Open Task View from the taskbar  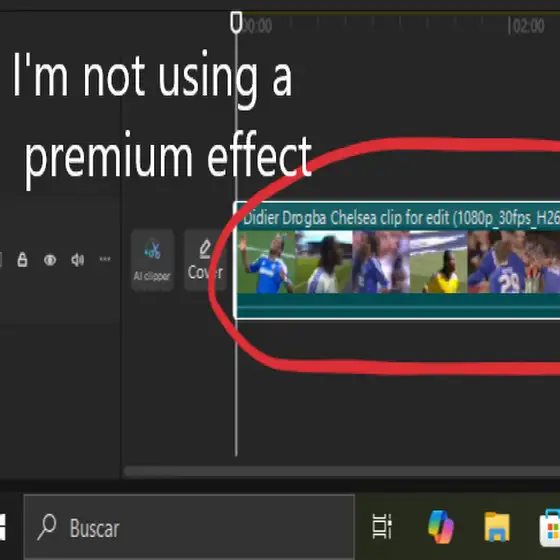click(382, 526)
